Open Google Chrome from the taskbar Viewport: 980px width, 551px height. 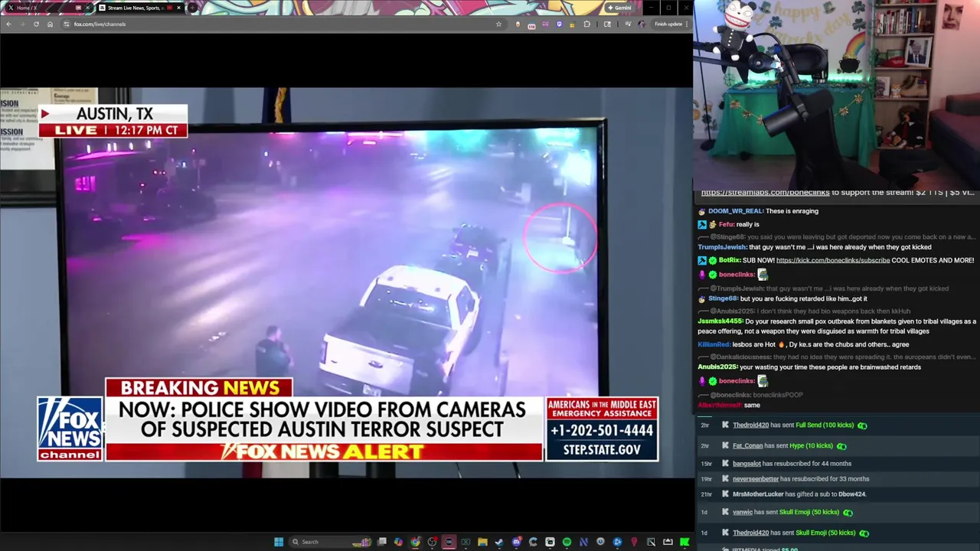coord(415,542)
